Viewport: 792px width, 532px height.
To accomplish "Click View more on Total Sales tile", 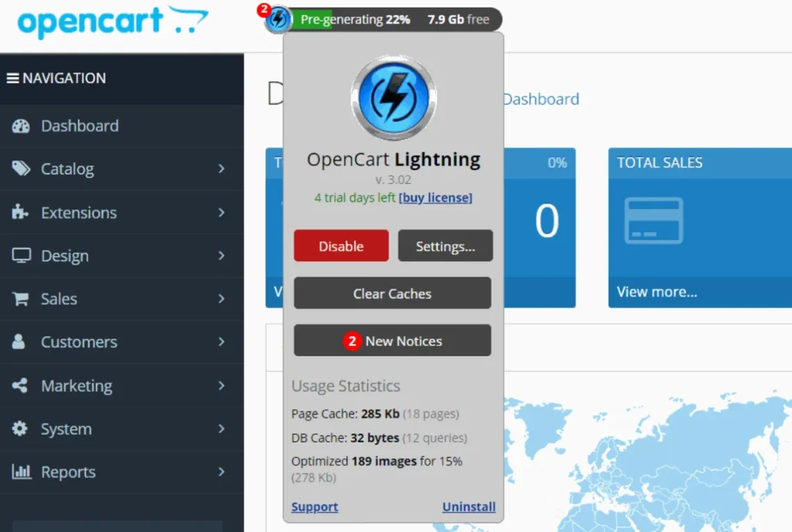I will [657, 292].
